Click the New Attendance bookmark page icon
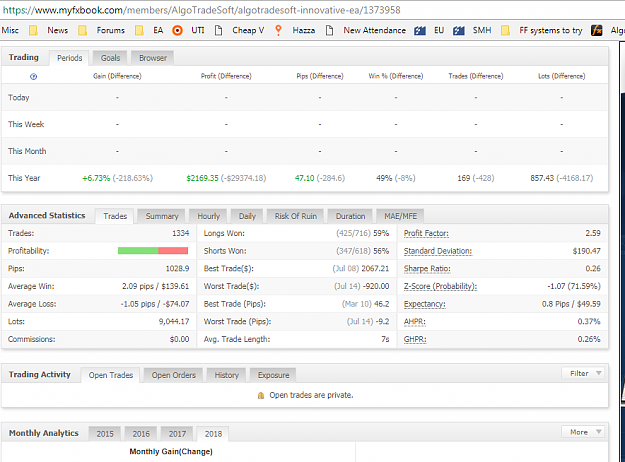The height and width of the screenshot is (462, 625). pyautogui.click(x=329, y=30)
